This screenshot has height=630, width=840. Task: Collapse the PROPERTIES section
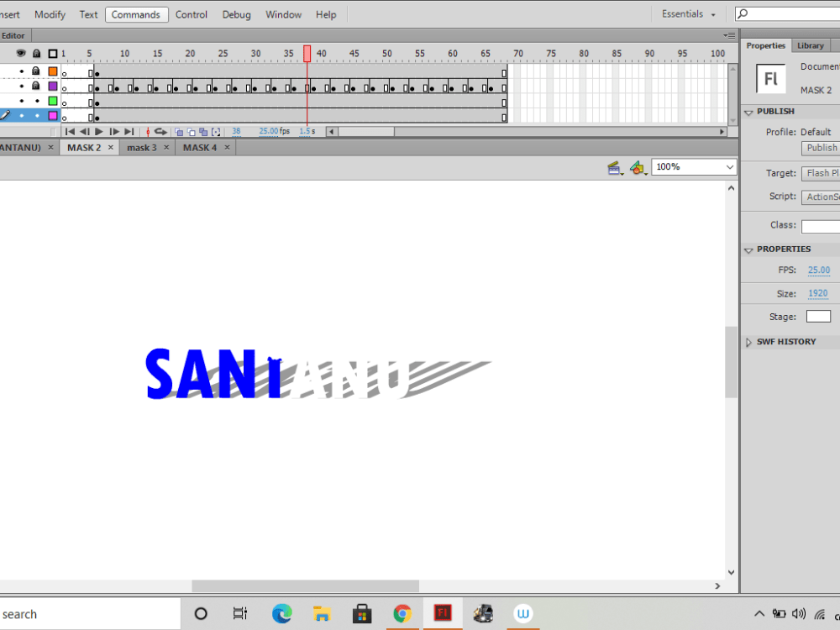click(749, 249)
